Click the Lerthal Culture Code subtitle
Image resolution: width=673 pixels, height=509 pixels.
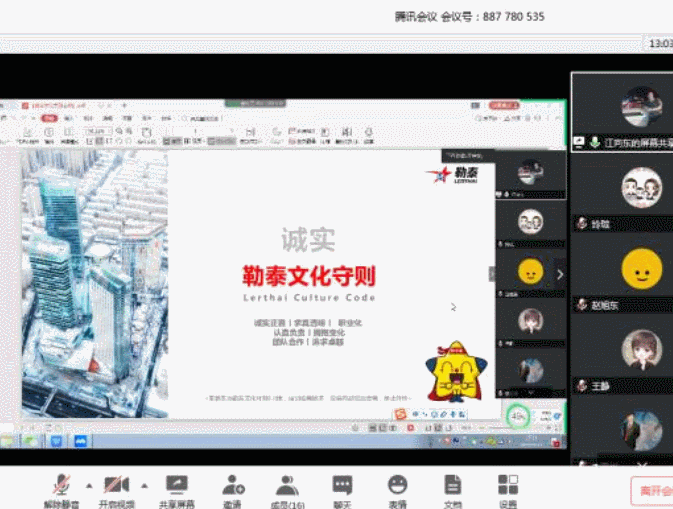pyautogui.click(x=309, y=298)
